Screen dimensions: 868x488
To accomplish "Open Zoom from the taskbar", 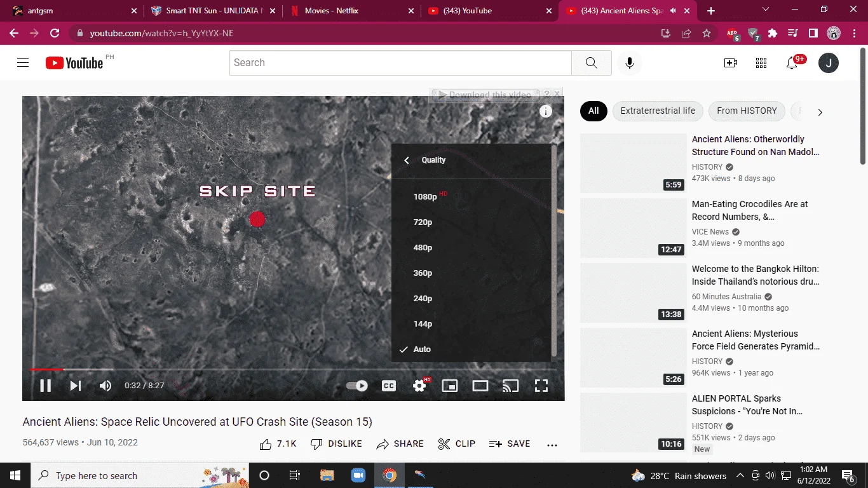I will 358,475.
